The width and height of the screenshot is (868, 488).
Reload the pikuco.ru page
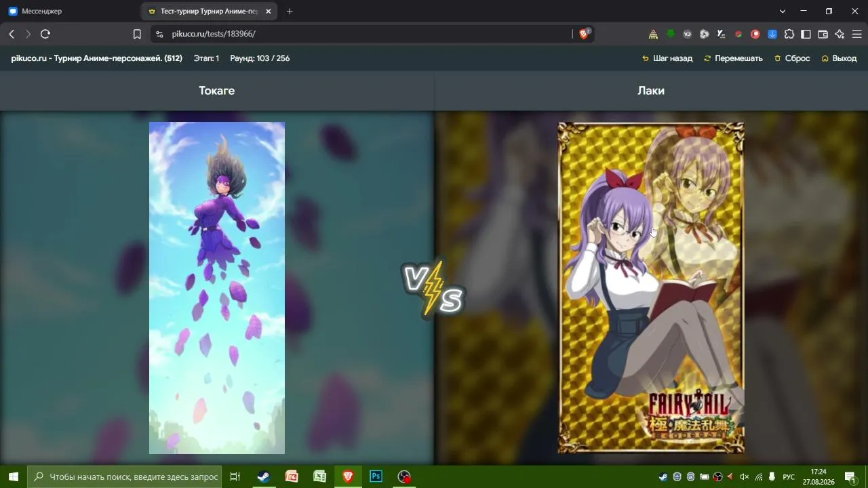tap(45, 34)
